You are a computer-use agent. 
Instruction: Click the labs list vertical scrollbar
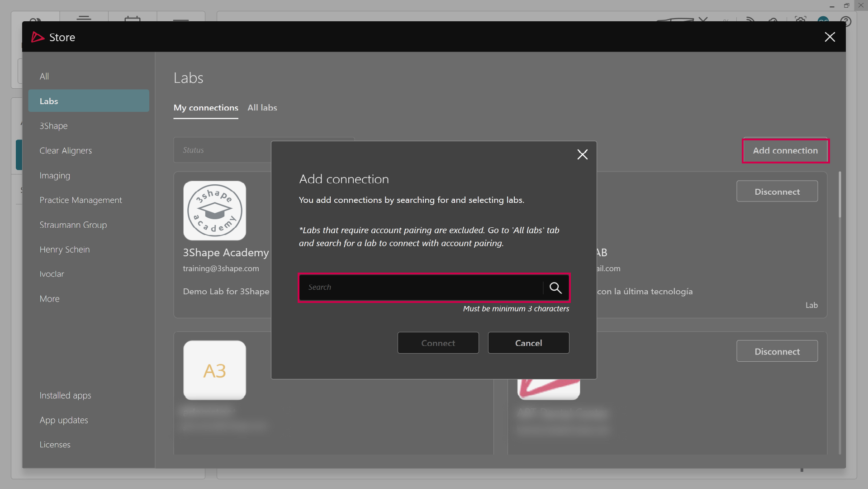[x=840, y=195]
